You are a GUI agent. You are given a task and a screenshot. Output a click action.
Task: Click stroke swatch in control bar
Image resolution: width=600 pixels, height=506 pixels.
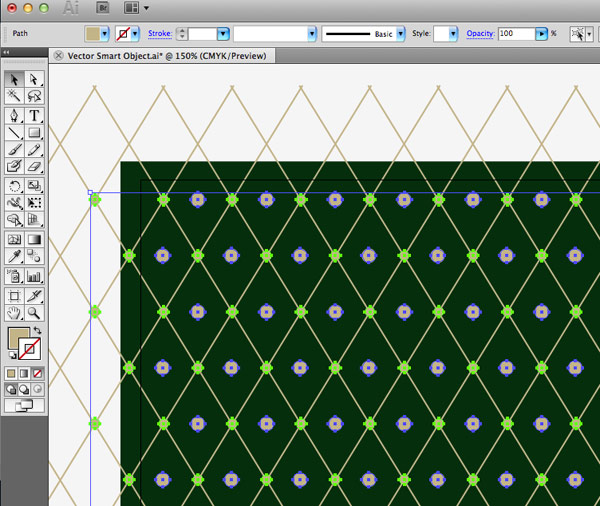tap(123, 34)
